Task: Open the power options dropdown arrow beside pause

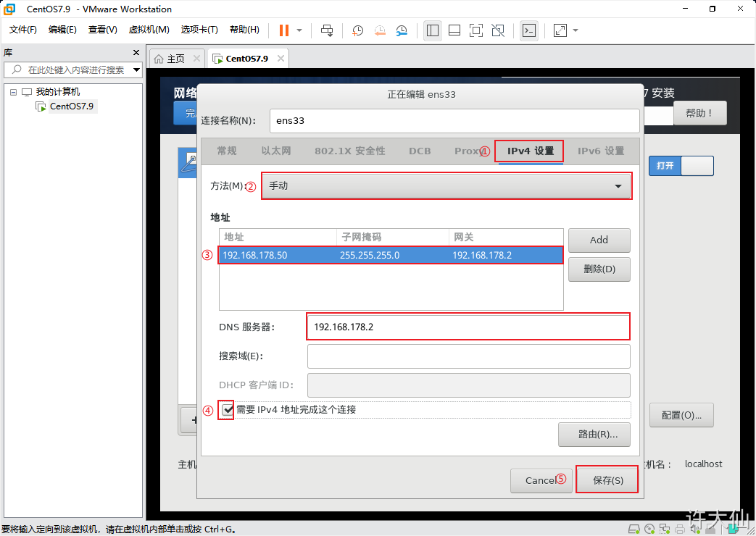Action: [299, 30]
